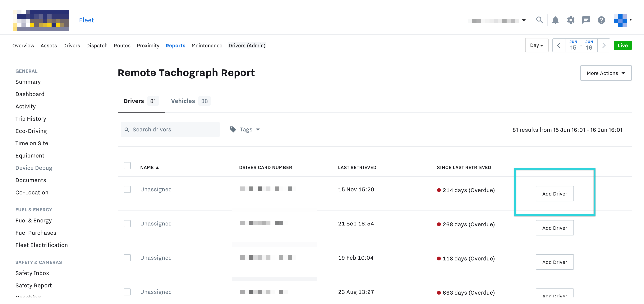Expand the More Actions dropdown
Viewport: 644px width, 304px height.
pyautogui.click(x=605, y=73)
